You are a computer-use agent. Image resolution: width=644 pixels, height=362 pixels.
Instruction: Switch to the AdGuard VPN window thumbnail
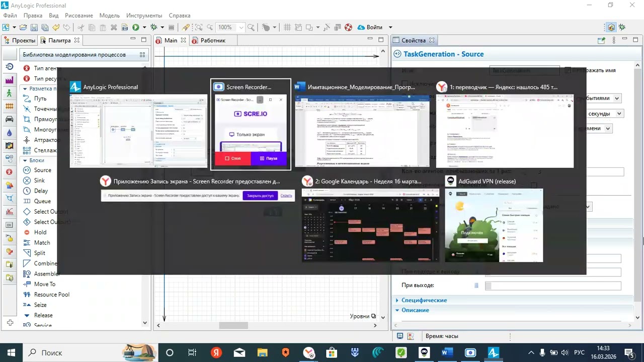pos(494,220)
